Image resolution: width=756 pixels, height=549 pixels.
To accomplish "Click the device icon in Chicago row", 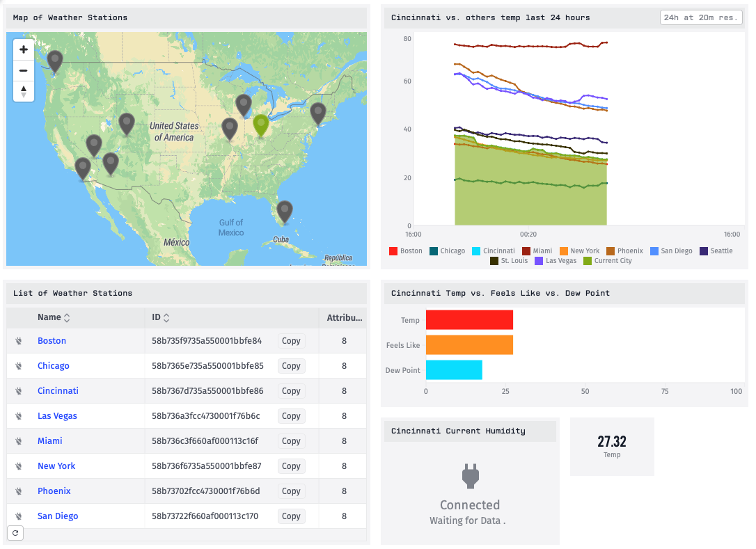I will click(18, 366).
